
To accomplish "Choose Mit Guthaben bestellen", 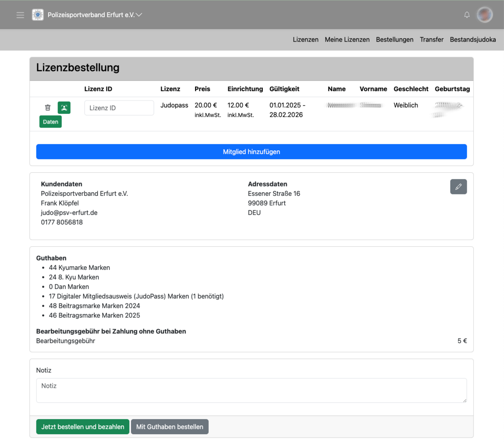I will tap(170, 427).
